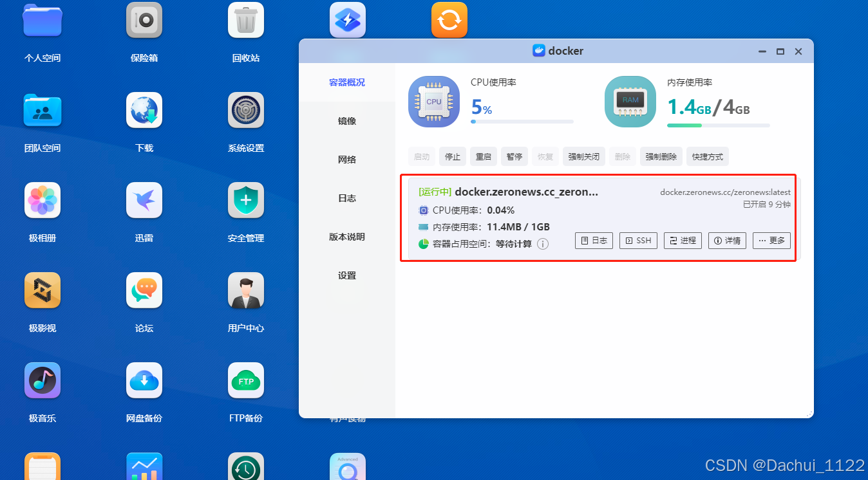
Task: Switch to the 容器概况 tab
Action: (x=347, y=82)
